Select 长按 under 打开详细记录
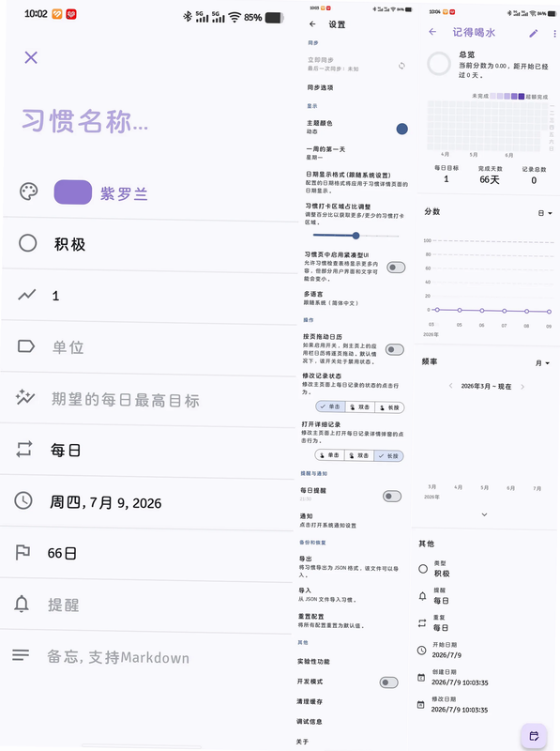This screenshot has width=560, height=751. pos(388,456)
